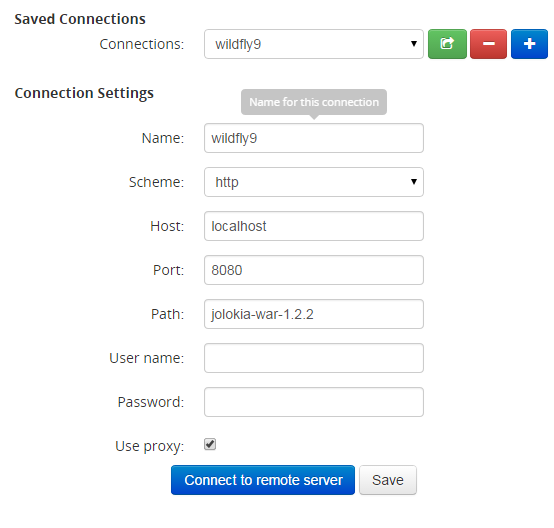
Task: Focus the Port field containing 8080
Action: pos(314,270)
